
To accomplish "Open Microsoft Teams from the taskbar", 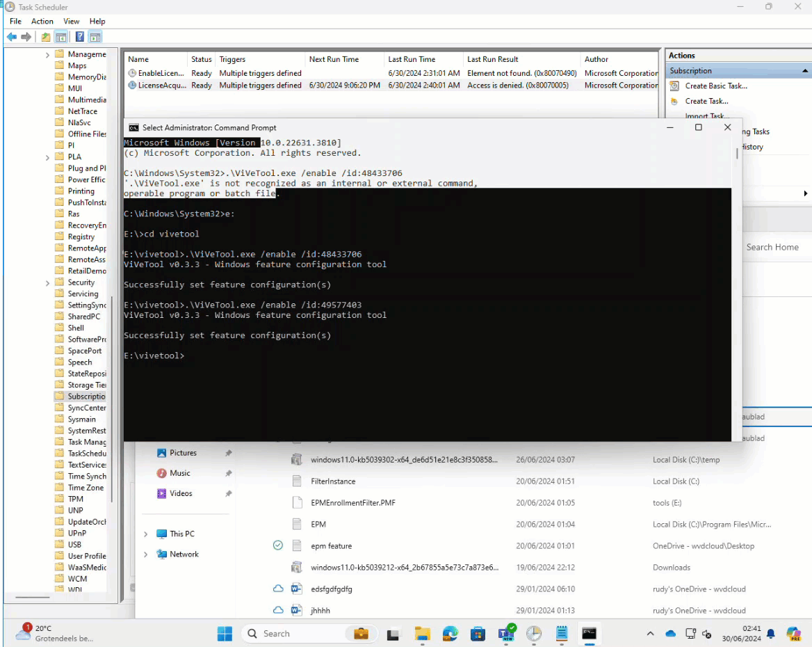I will pos(507,634).
